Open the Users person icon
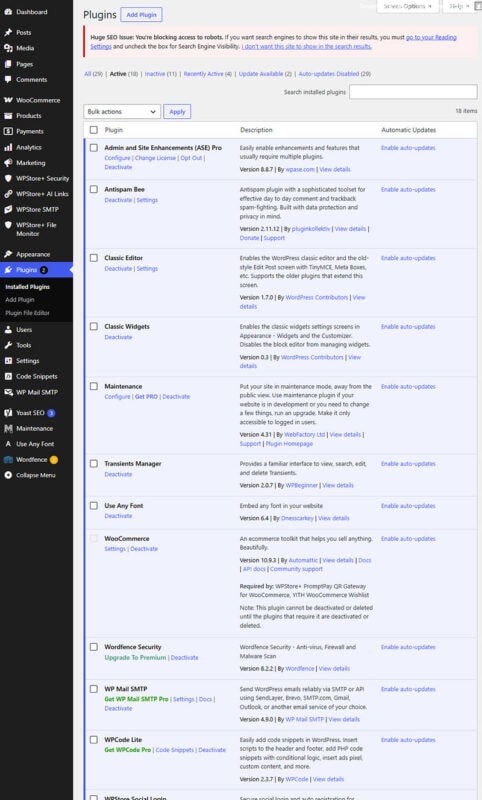This screenshot has height=800, width=482. 8,330
